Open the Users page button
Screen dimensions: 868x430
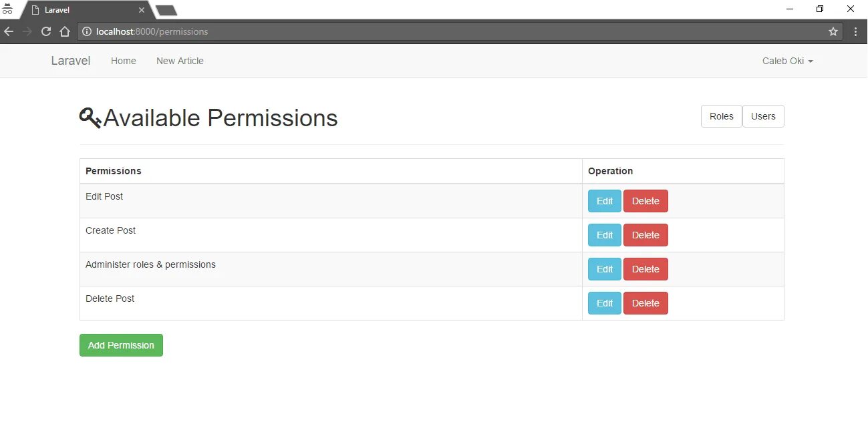pyautogui.click(x=763, y=116)
